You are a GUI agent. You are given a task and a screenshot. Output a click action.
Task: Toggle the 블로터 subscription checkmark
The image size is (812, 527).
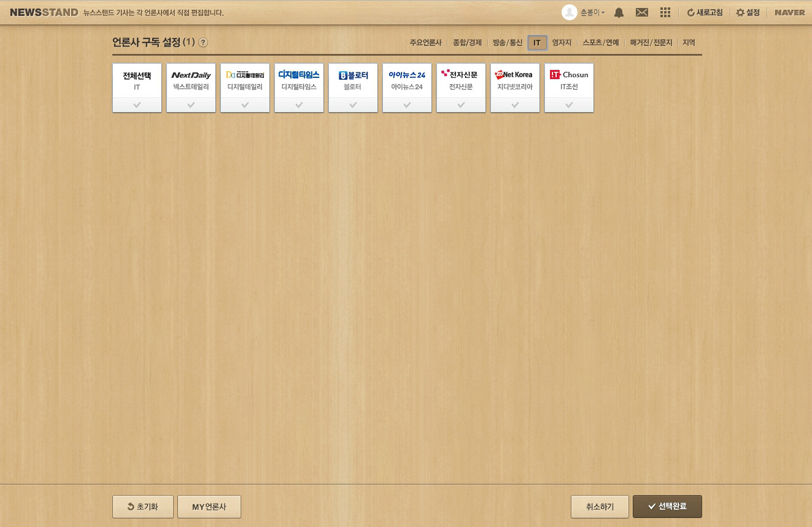[x=353, y=105]
